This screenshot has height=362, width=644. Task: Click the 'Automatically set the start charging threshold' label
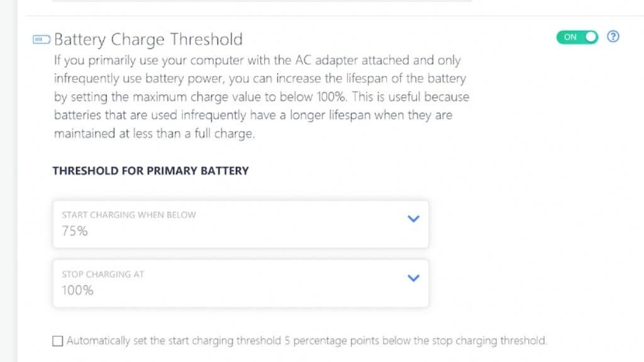[307, 341]
